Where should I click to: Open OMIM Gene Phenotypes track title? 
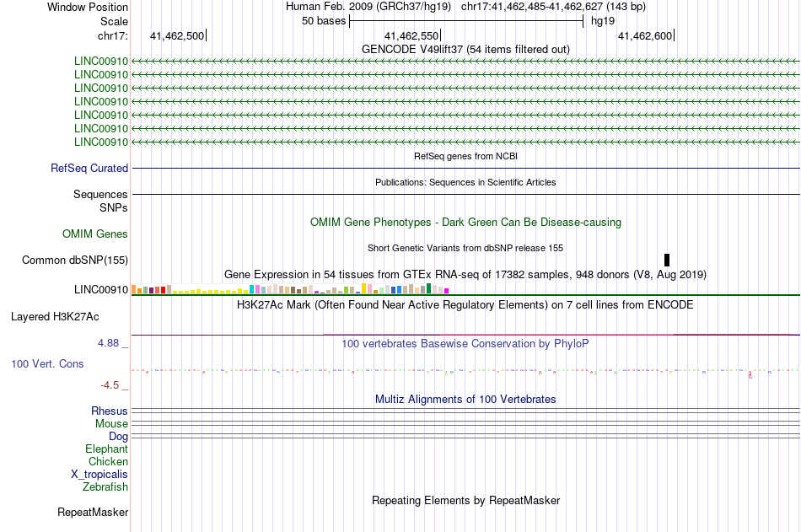[x=465, y=223]
